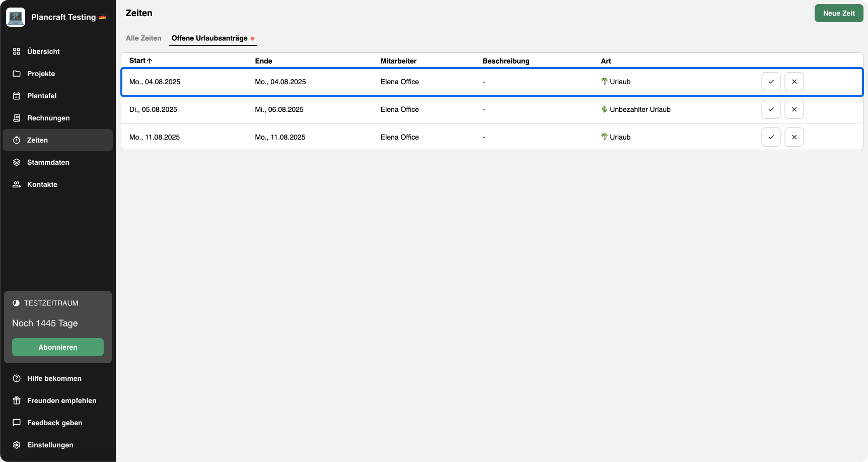
Task: Click the Kontakte people icon
Action: click(x=17, y=184)
